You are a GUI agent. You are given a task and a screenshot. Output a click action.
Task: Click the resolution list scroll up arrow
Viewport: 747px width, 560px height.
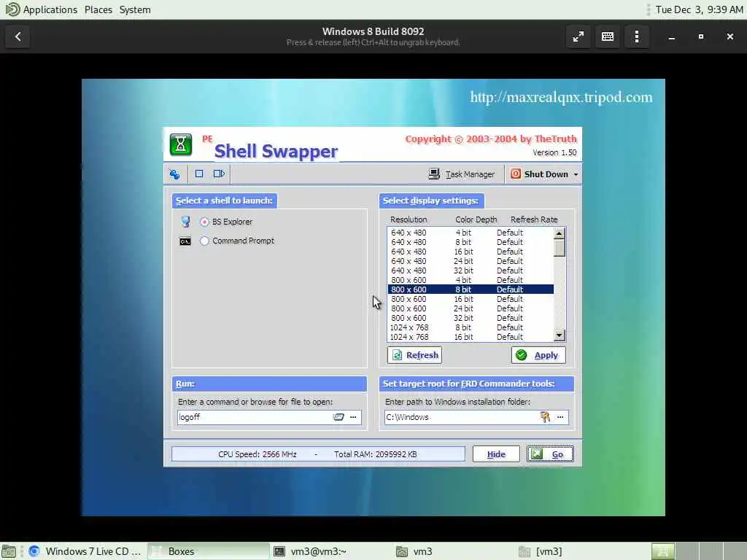click(560, 233)
